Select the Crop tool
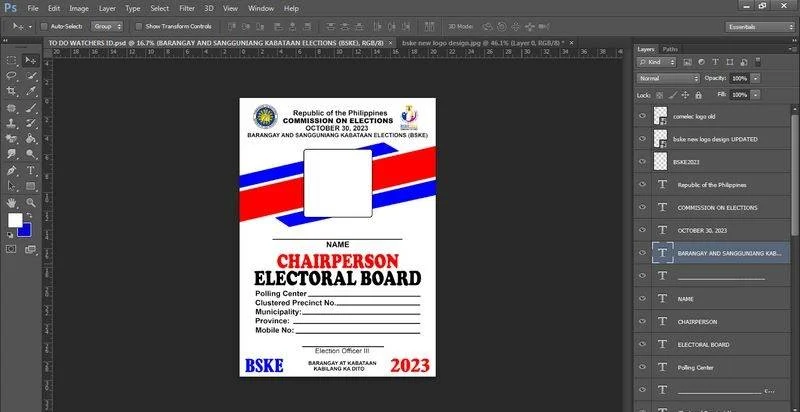The width and height of the screenshot is (800, 412). coord(12,91)
